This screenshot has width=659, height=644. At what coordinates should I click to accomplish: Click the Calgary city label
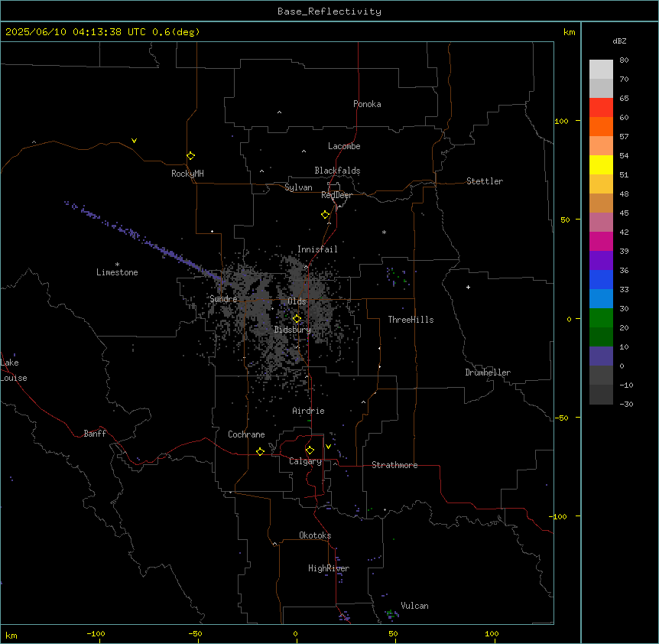[306, 461]
